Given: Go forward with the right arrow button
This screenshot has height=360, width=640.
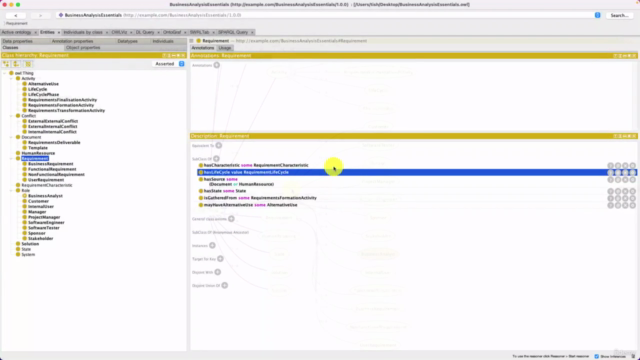Looking at the screenshot, I should (x=40, y=16).
